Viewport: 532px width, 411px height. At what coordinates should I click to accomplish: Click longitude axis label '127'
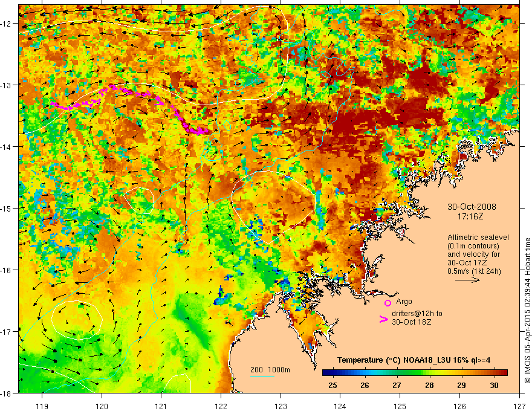click(519, 406)
